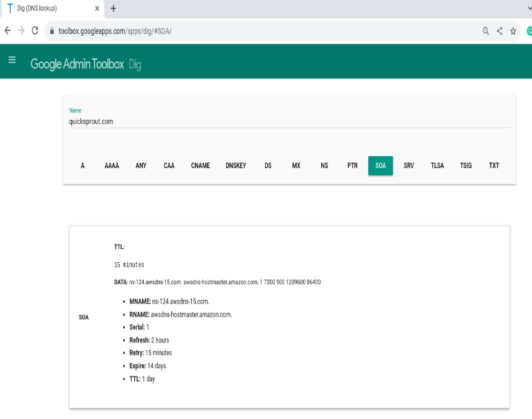Select the SRV record type
Viewport: 532px width, 419px height.
click(409, 166)
